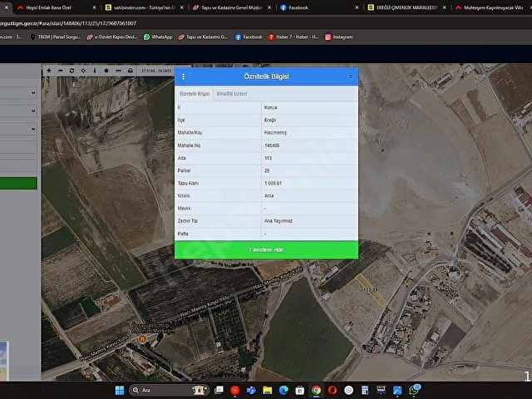Open Tapu ve Kadastro G... bookmark
The width and height of the screenshot is (532, 399).
coord(203,37)
